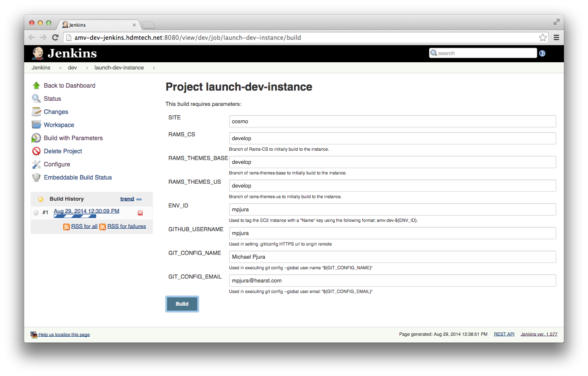Open the trend link in Build History

(x=127, y=199)
